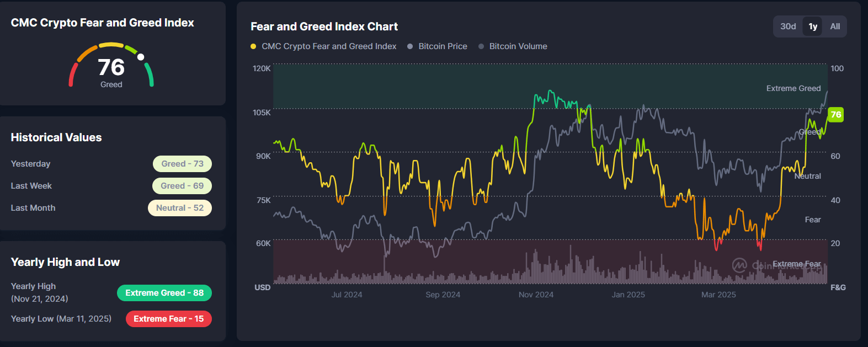The width and height of the screenshot is (868, 347).
Task: Toggle Bitcoin Price series in legend
Action: coord(442,46)
